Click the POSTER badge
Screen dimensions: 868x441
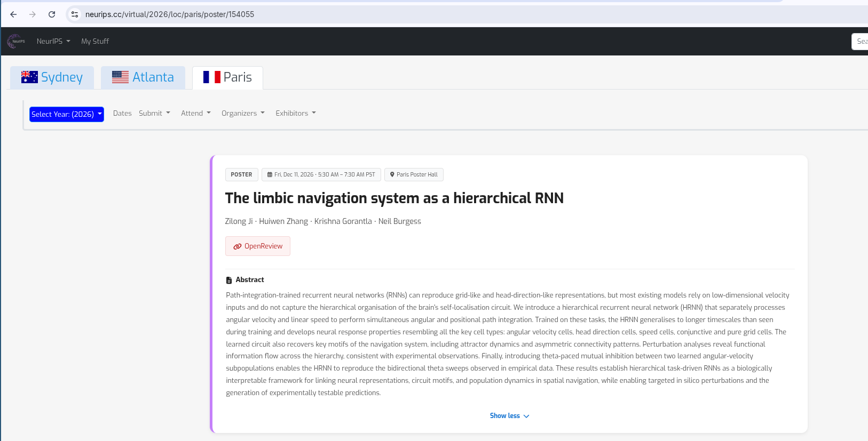242,175
